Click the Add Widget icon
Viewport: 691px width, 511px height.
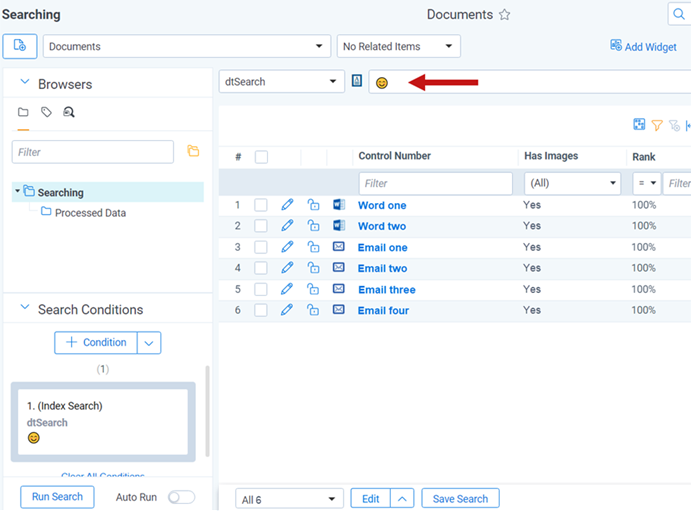pyautogui.click(x=616, y=45)
